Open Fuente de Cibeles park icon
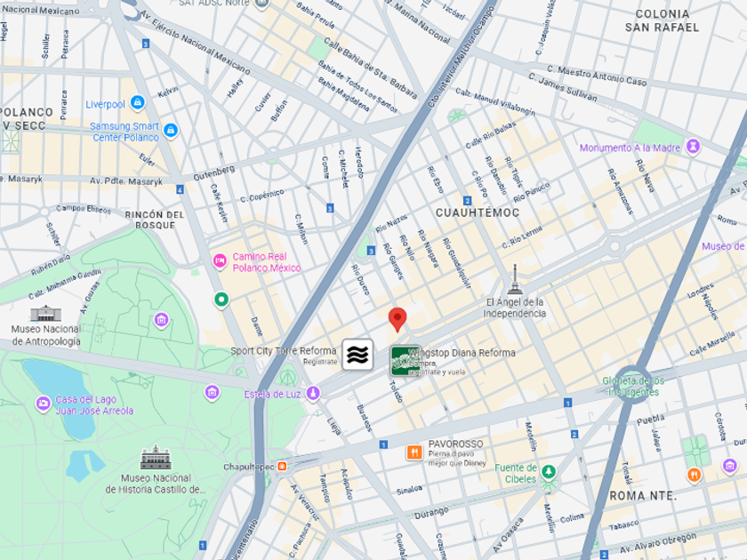The image size is (747, 560). pos(549,471)
